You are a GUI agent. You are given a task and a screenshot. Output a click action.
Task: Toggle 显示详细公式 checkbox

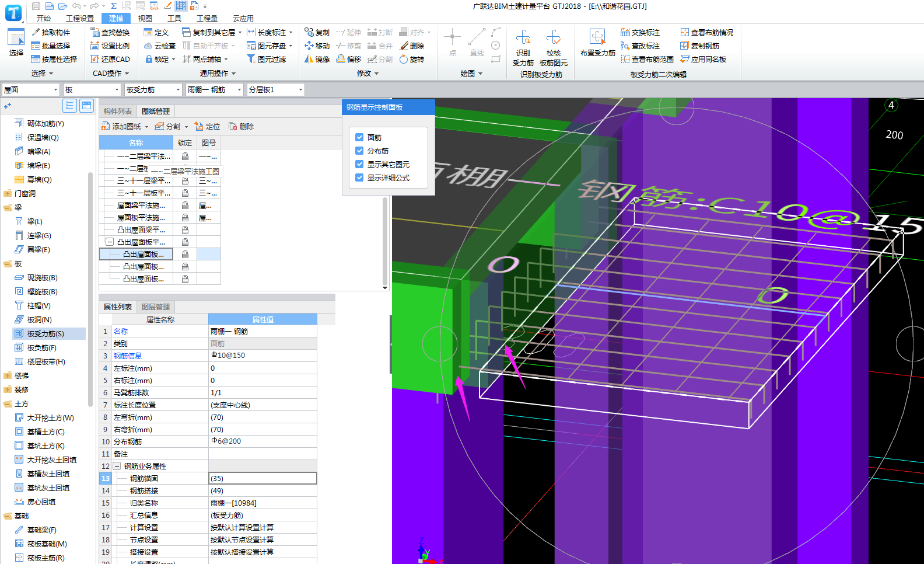pyautogui.click(x=359, y=178)
